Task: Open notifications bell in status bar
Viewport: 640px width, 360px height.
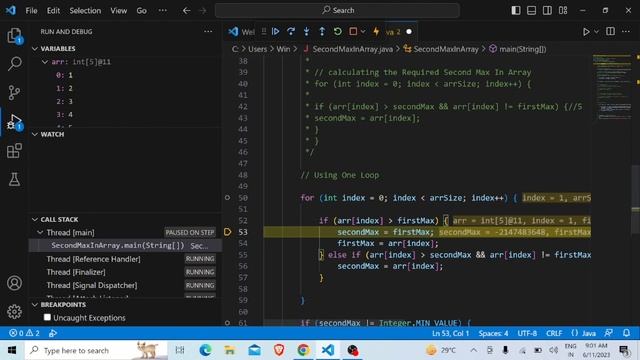Action: (x=627, y=333)
